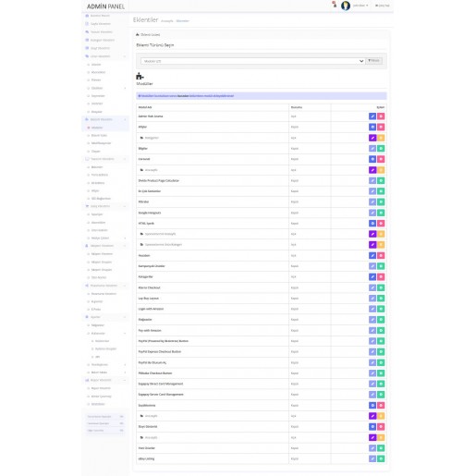The height and width of the screenshot is (476, 476).
Task: Open the user name dropdown in header
Action: tap(360, 6)
